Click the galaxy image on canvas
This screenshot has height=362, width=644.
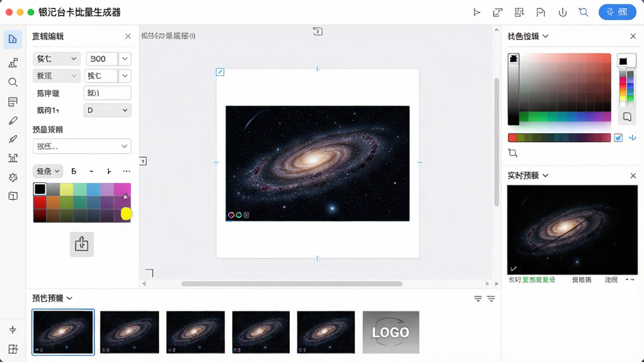click(x=318, y=163)
